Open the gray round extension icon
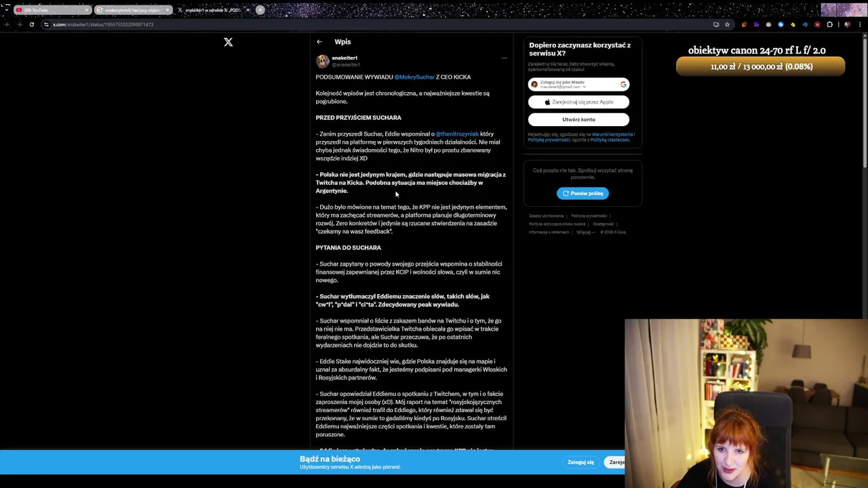This screenshot has width=868, height=488. [x=768, y=24]
